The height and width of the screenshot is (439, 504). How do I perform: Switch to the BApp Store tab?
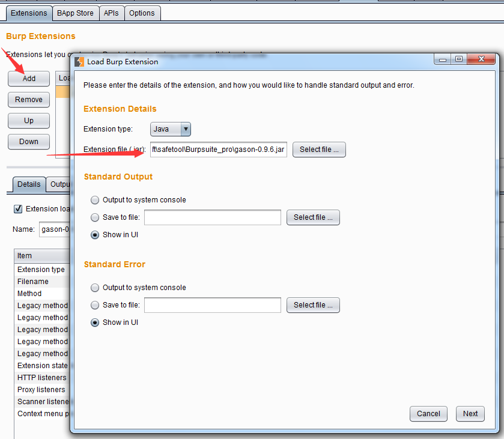pyautogui.click(x=75, y=13)
